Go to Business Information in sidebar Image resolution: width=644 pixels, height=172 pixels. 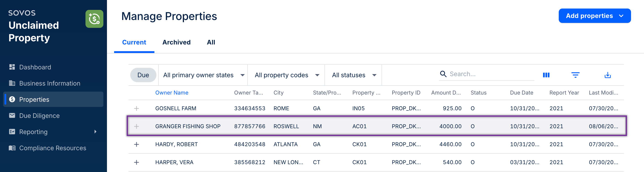click(x=49, y=83)
